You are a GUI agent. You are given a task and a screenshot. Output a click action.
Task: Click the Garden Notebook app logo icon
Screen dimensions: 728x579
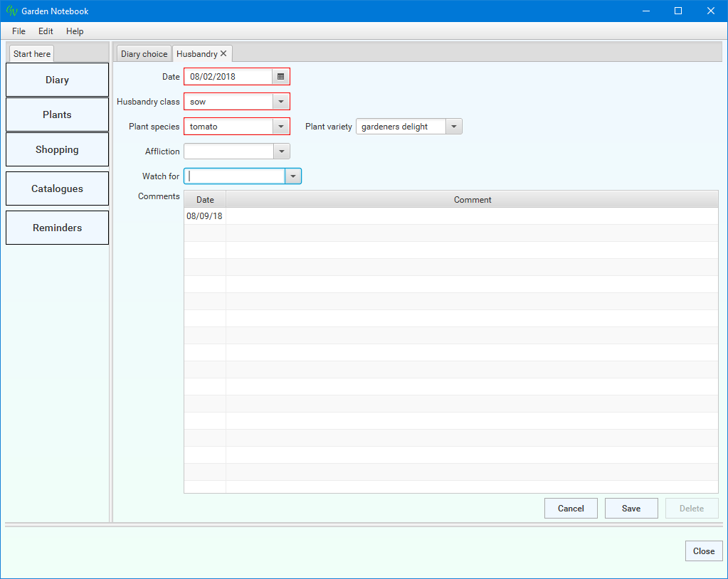point(11,11)
